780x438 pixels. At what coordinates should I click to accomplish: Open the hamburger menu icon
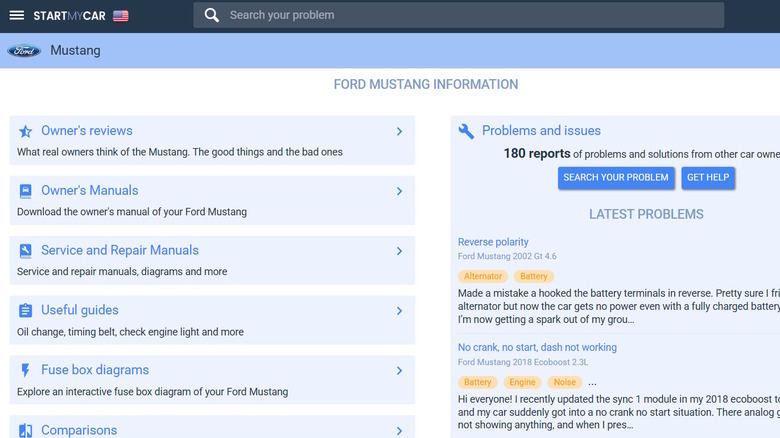17,16
